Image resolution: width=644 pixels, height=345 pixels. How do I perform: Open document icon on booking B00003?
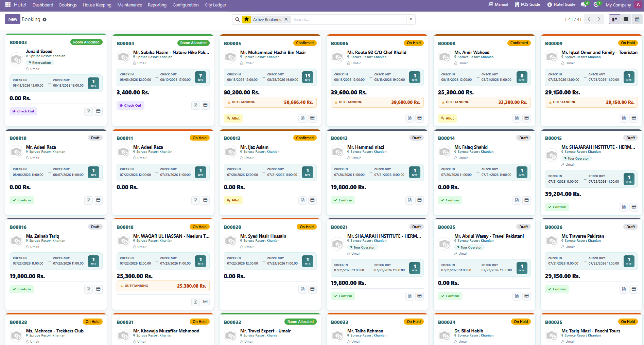pyautogui.click(x=88, y=111)
